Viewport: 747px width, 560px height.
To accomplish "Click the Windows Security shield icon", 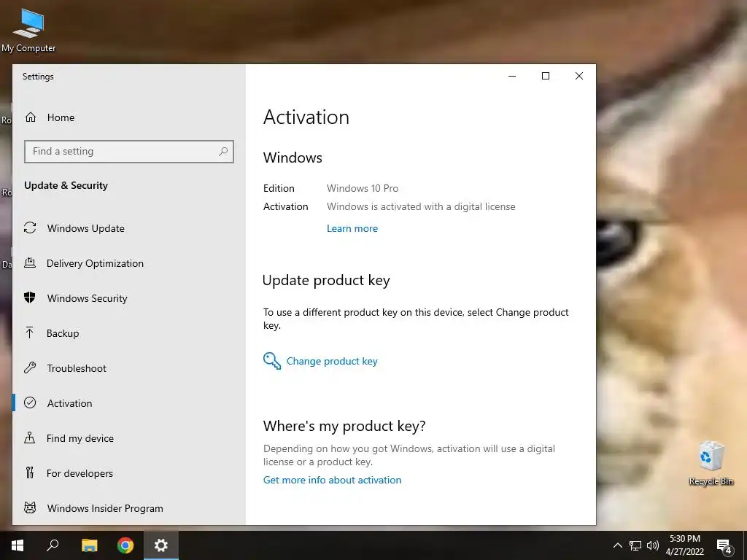I will 30,297.
